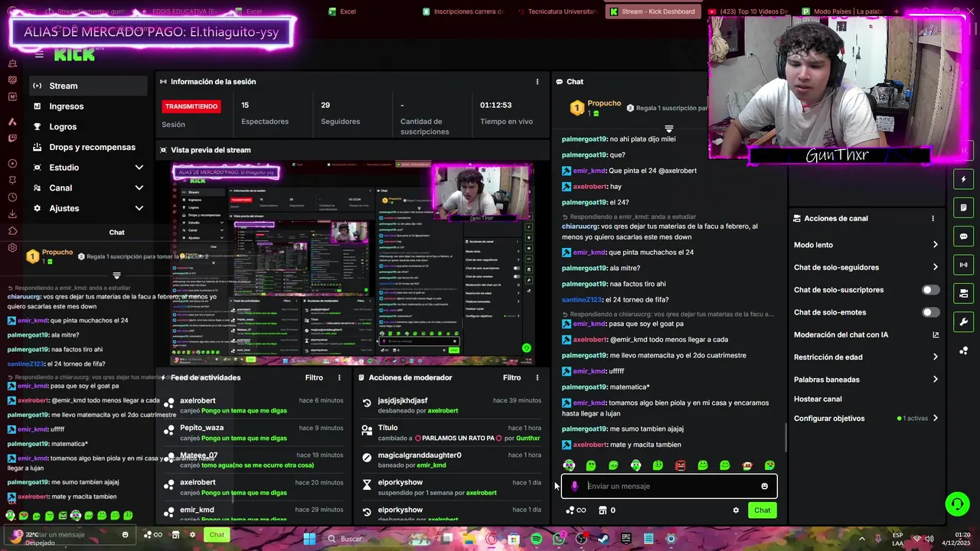Open Filtro in Feed de actividades
The width and height of the screenshot is (980, 551).
tap(314, 377)
